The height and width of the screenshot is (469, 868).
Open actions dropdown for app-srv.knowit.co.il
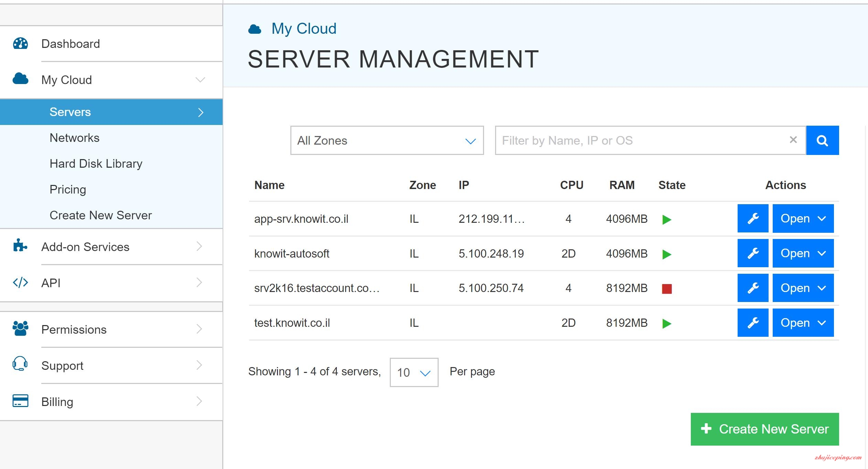tap(803, 218)
